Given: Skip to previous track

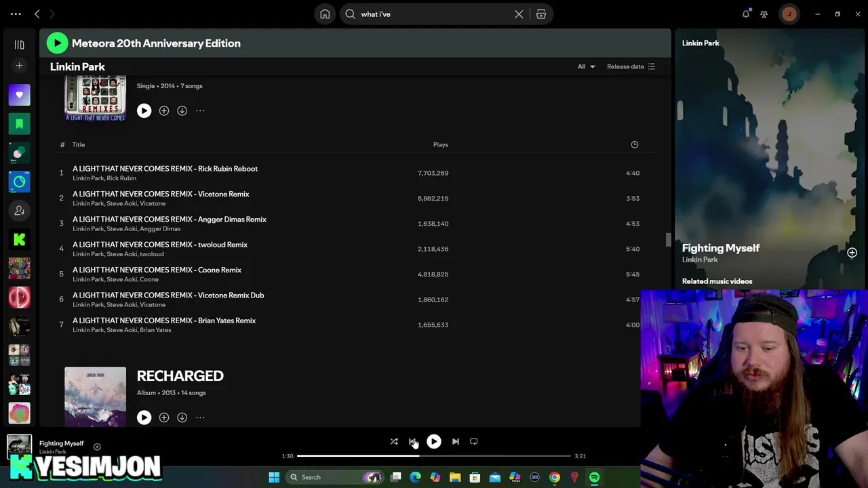Looking at the screenshot, I should (412, 442).
